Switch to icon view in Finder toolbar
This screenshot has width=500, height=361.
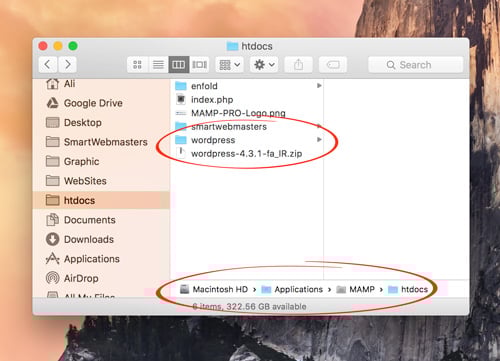tap(137, 64)
